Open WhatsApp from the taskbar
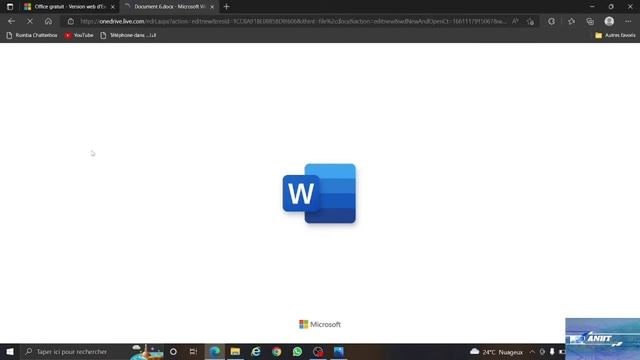The width and height of the screenshot is (640, 360). tap(297, 351)
